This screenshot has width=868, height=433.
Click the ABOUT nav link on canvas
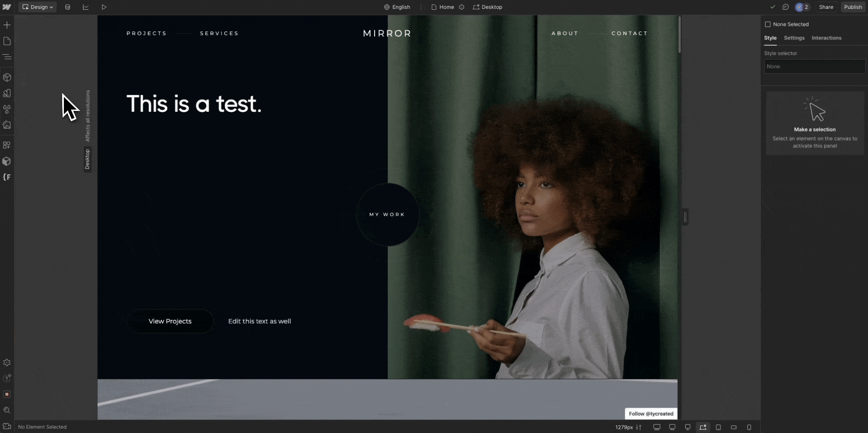[565, 33]
